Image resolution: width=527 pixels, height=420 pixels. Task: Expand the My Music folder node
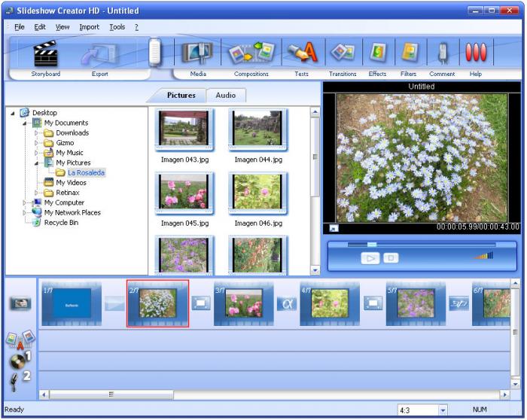click(x=36, y=153)
